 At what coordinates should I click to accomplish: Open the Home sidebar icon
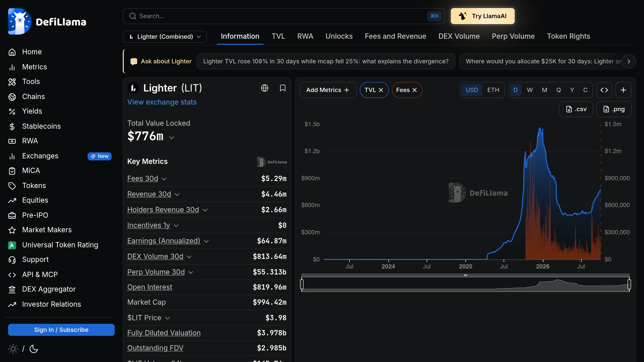tap(12, 52)
